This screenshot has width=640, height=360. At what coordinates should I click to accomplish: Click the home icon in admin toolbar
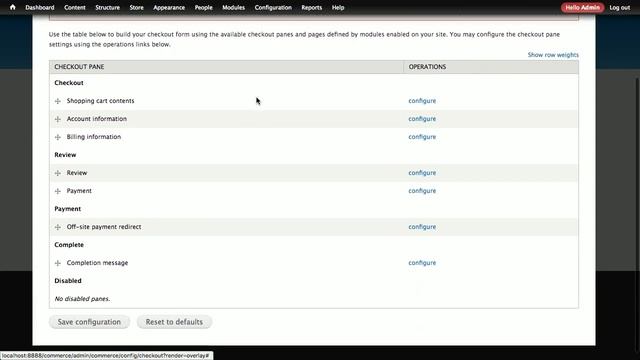coord(13,7)
